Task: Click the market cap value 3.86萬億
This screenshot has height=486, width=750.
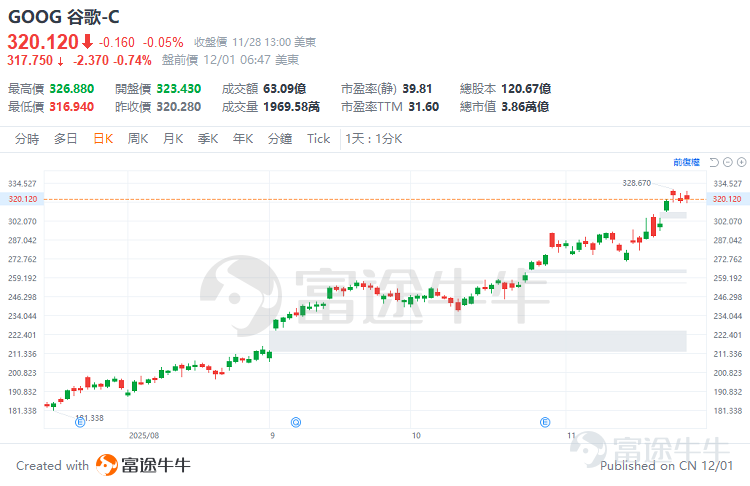Action: click(x=525, y=107)
